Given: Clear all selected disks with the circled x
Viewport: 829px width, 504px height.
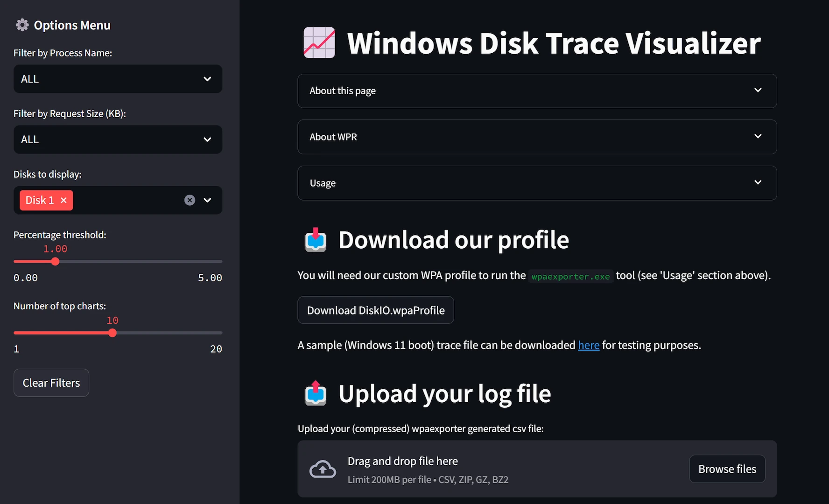Looking at the screenshot, I should coord(190,200).
